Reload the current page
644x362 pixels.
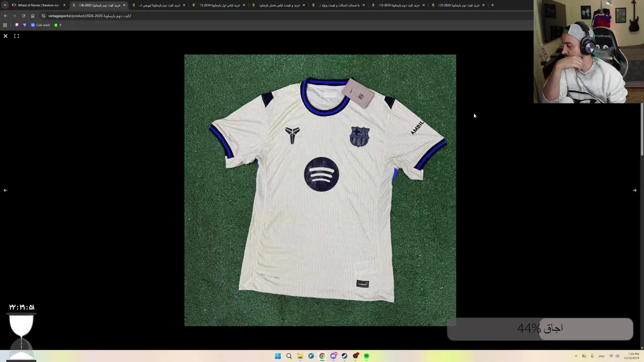point(24,16)
